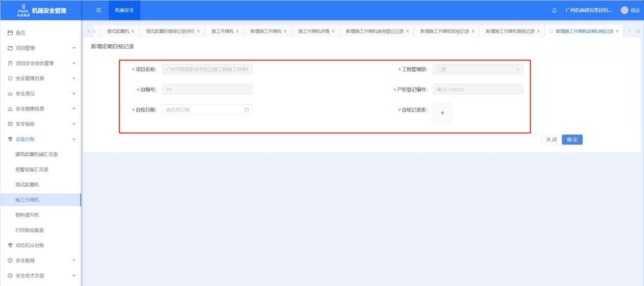Close the 塔式起重机 tab with its X

(133, 32)
